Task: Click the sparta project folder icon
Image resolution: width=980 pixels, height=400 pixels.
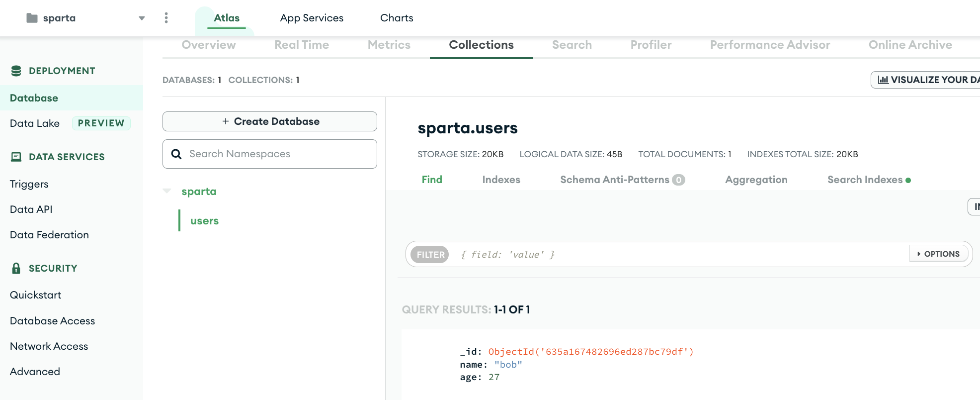Action: pyautogui.click(x=32, y=18)
